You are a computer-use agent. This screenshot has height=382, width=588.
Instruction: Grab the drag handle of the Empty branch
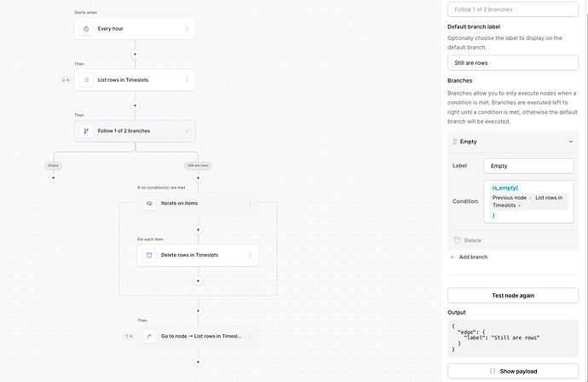[454, 142]
